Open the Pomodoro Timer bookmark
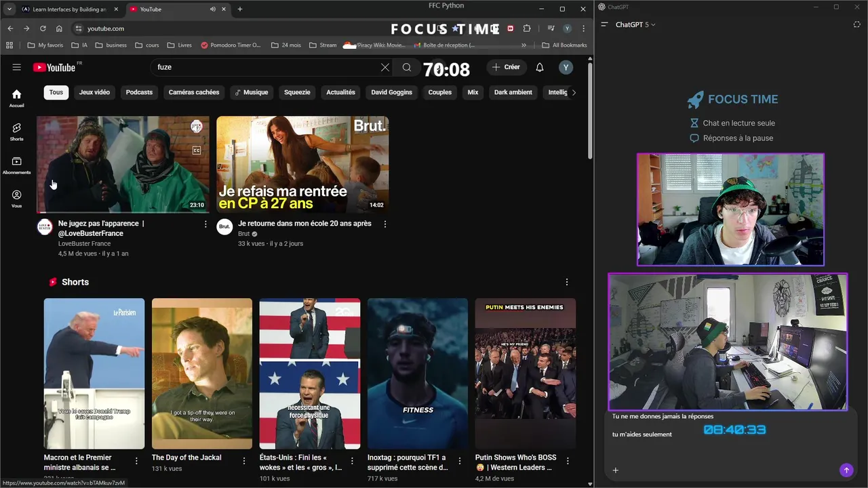868x488 pixels. [231, 45]
